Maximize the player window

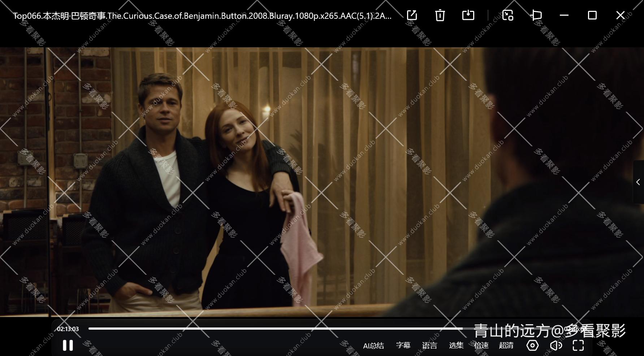592,15
